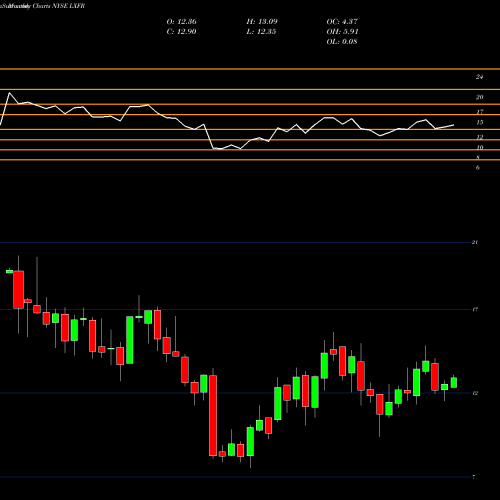The width and height of the screenshot is (500, 500).
Task: Click axis label '15' in indicator pane
Action: pos(479,123)
